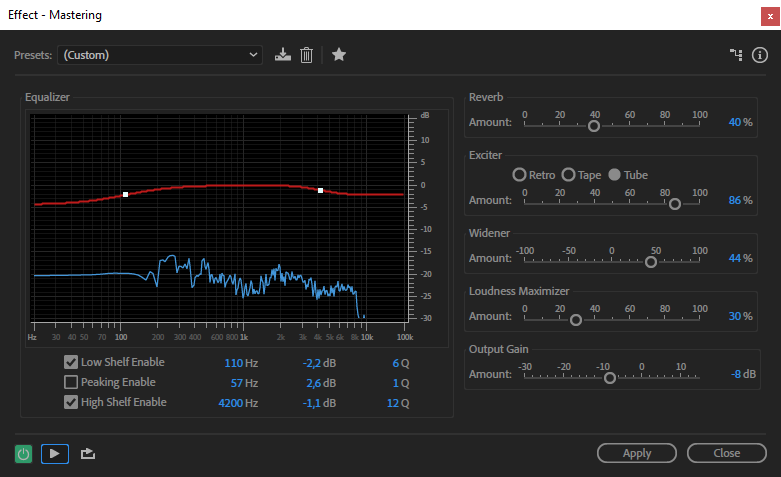Mark preset as favorite with the star icon
781x477 pixels.
coord(339,54)
